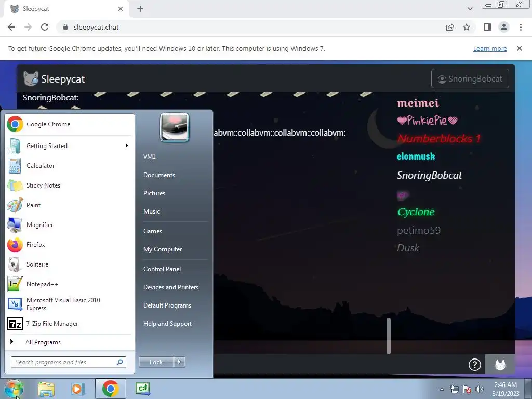
Task: Open Sticky Notes app
Action: pos(70,185)
